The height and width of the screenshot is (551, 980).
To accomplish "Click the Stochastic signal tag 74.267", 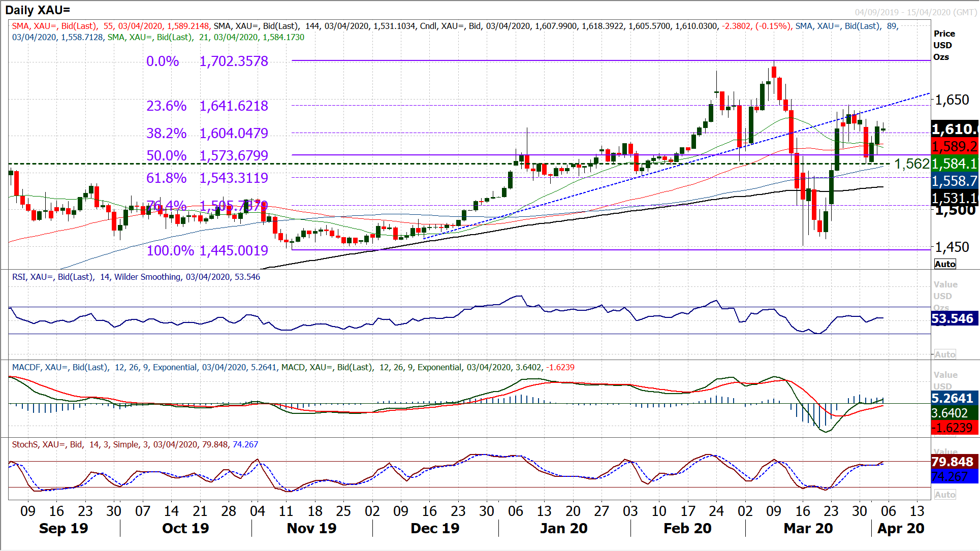I will 955,476.
